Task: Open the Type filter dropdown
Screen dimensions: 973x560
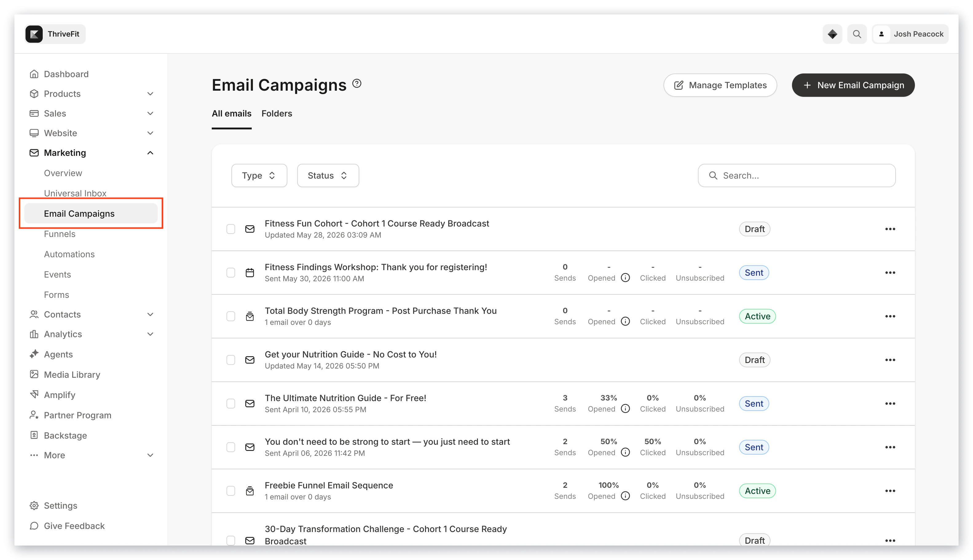Action: (259, 175)
